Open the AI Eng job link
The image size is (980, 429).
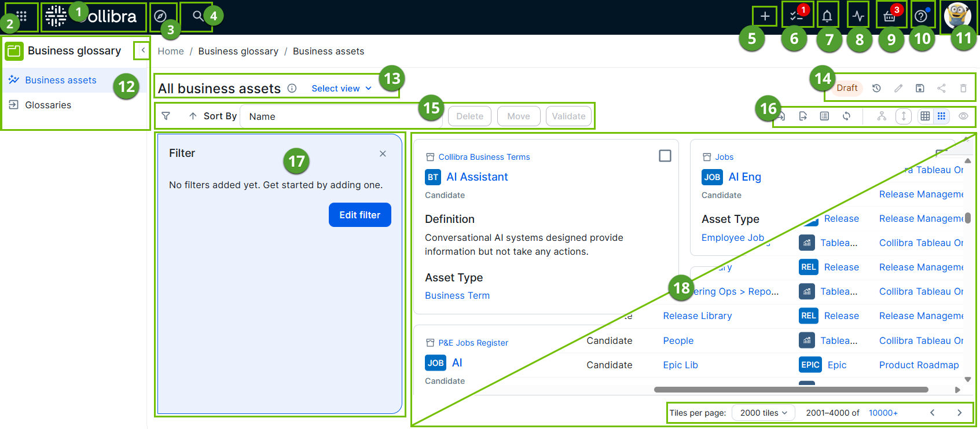point(745,177)
